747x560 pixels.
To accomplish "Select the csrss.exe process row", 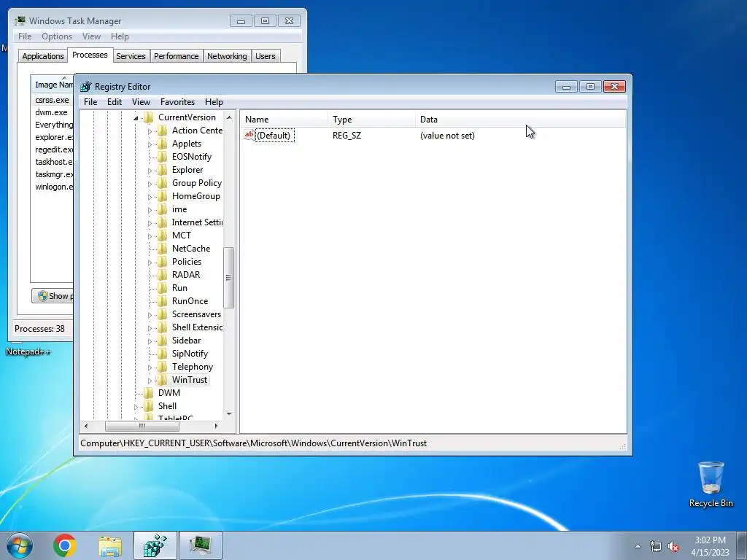I will 53,100.
